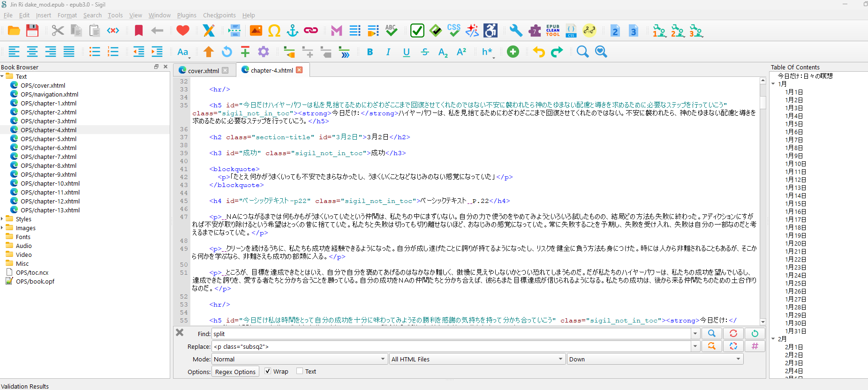Open the search direction dropdown showing Down
Viewport: 868px width, 390px height.
click(x=655, y=359)
